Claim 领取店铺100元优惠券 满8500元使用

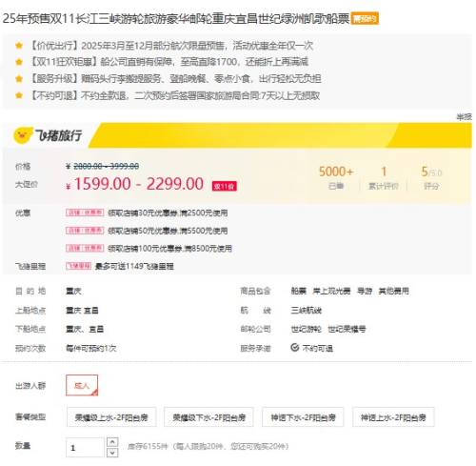(169, 248)
